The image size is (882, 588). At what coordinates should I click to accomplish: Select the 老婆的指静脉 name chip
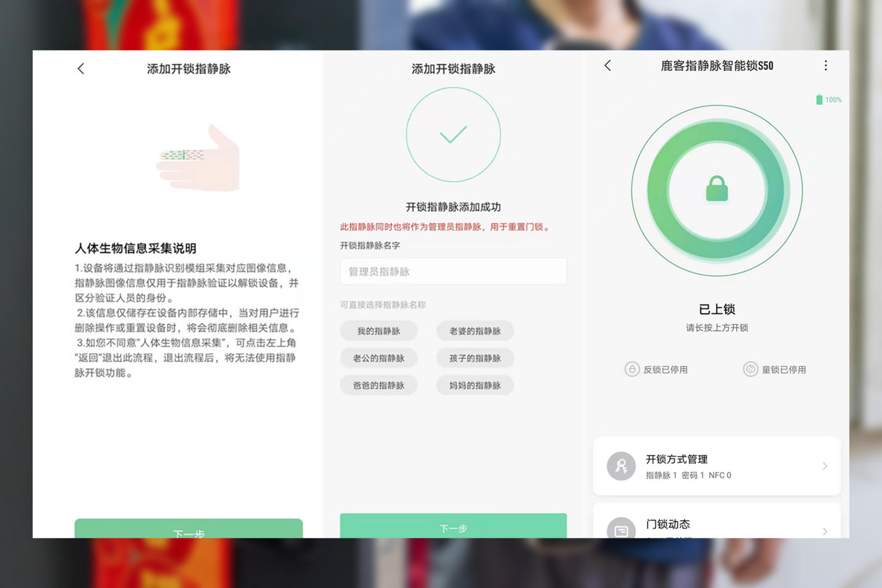click(474, 331)
